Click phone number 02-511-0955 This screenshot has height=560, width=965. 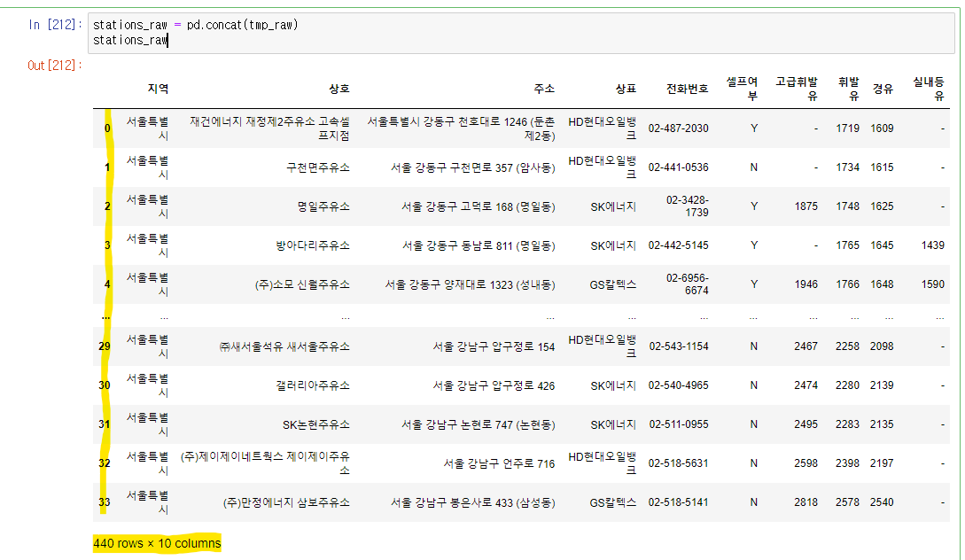tap(679, 424)
